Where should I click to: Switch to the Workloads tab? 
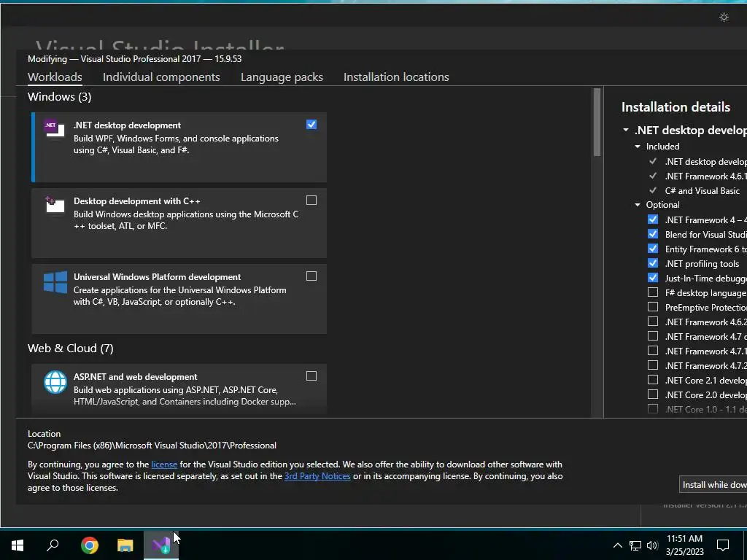pos(55,77)
